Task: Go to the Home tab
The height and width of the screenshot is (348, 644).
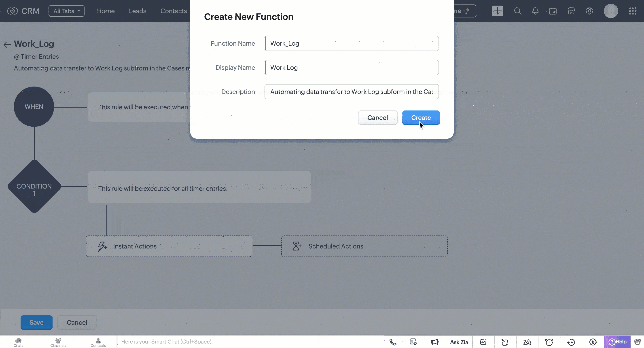Action: tap(106, 11)
